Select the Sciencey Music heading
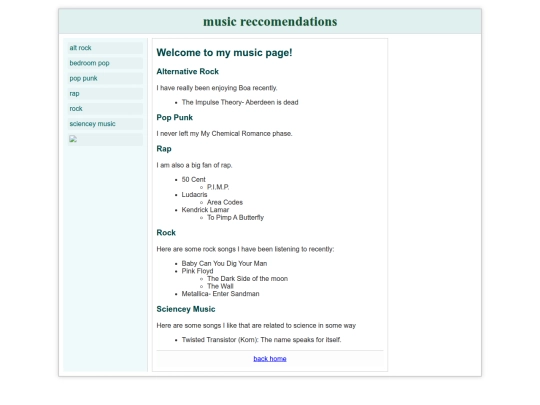Viewport: 540px width, 405px height. coord(186,309)
